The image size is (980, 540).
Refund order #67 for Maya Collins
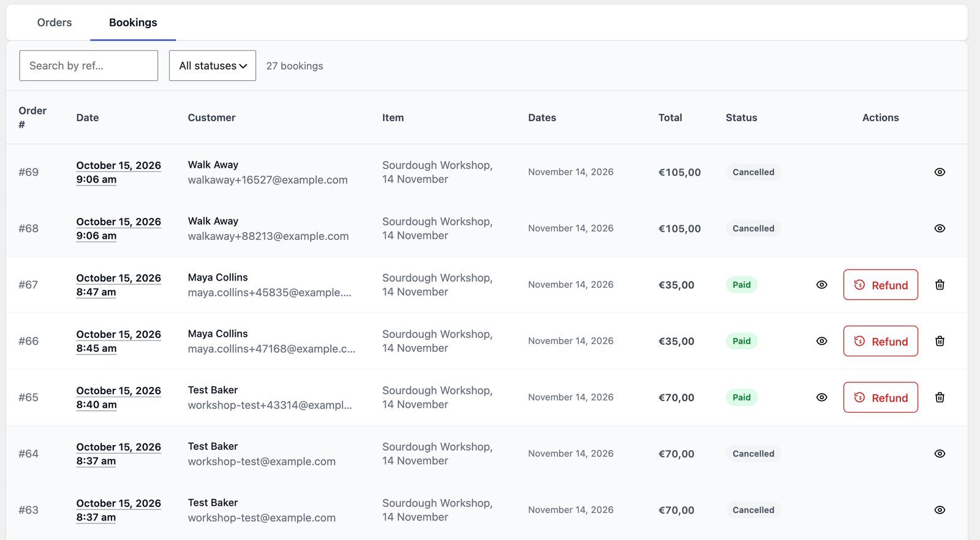pos(881,285)
